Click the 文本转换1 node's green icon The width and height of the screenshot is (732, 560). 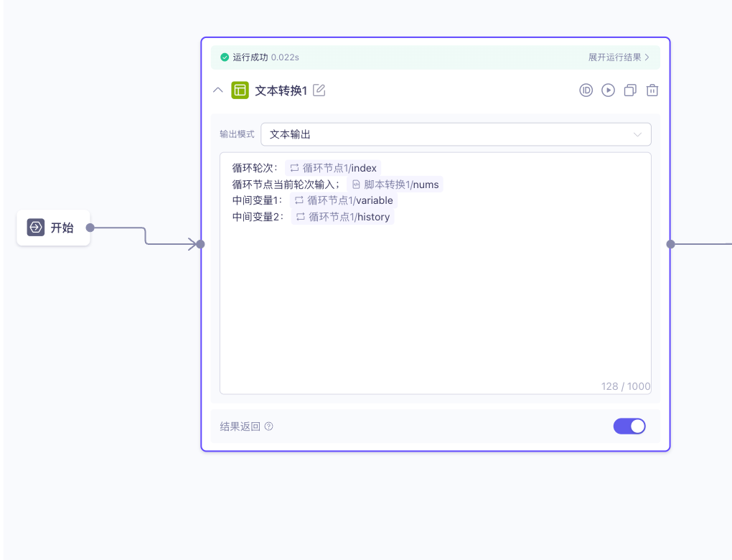tap(240, 90)
